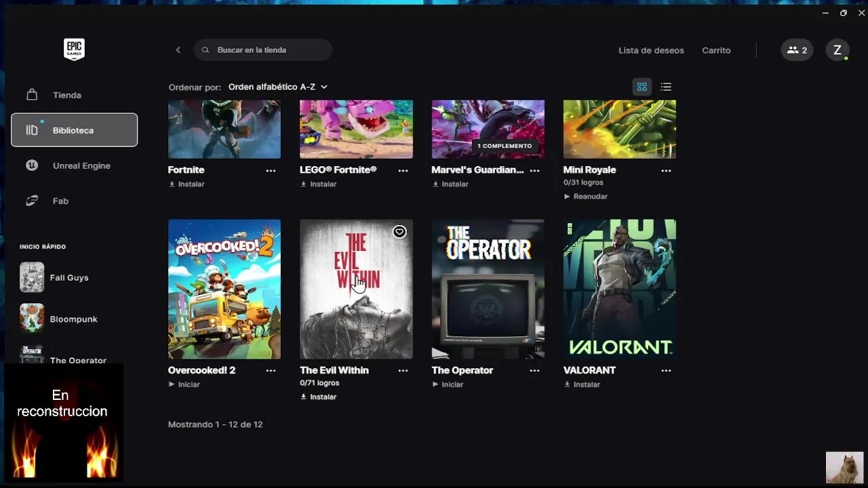Screen dimensions: 868x488
Task: Open Mini Royale cover art
Action: pyautogui.click(x=620, y=129)
